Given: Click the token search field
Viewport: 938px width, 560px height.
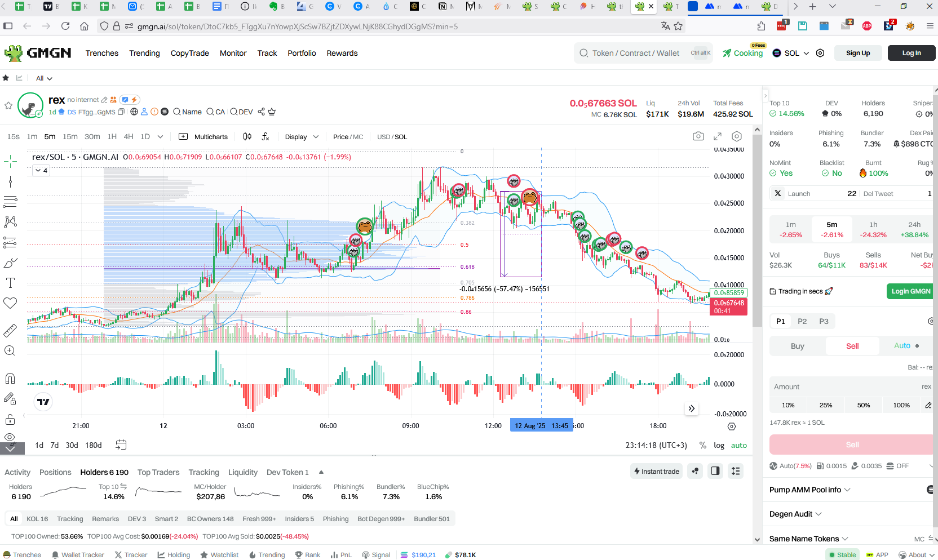Looking at the screenshot, I should point(644,53).
